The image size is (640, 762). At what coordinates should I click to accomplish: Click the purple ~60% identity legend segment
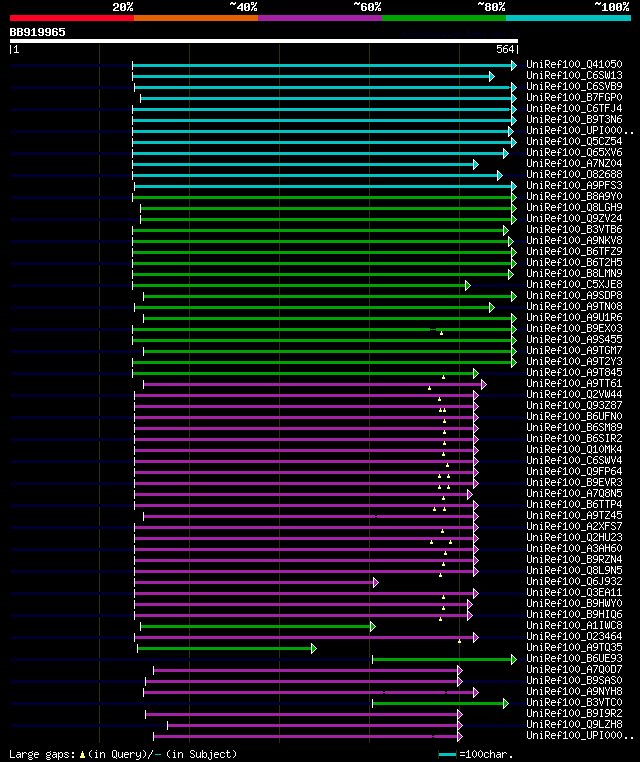click(x=320, y=18)
